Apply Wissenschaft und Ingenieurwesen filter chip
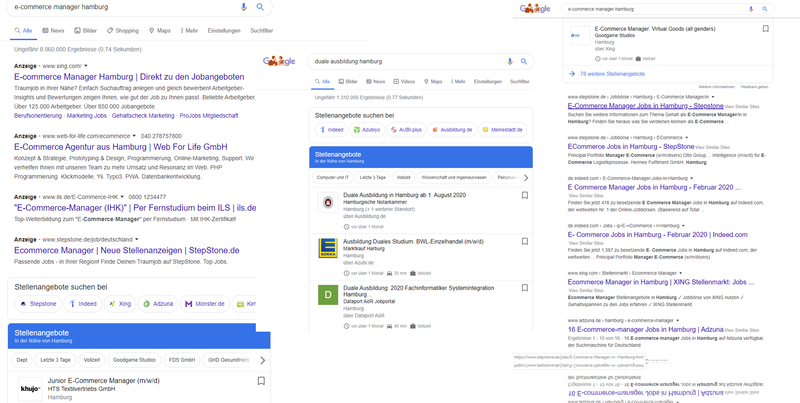The image size is (800, 403). tap(455, 178)
